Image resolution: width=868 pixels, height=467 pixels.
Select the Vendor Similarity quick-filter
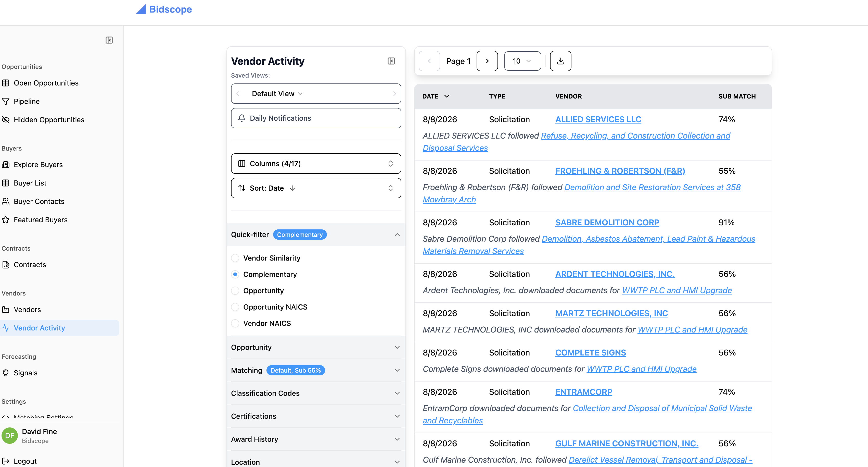pos(235,258)
